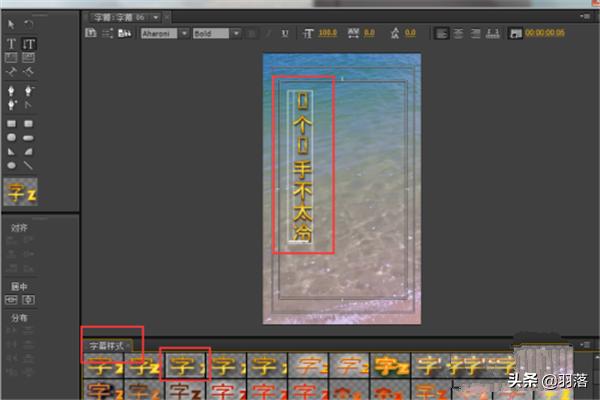Select the Pen tool
Viewport: 600px width, 400px height.
pyautogui.click(x=12, y=87)
